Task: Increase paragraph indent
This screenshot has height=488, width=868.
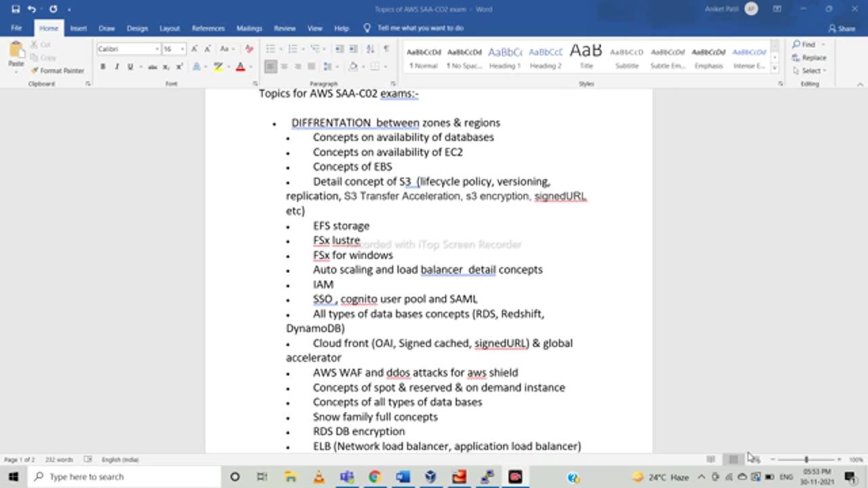Action: click(353, 49)
